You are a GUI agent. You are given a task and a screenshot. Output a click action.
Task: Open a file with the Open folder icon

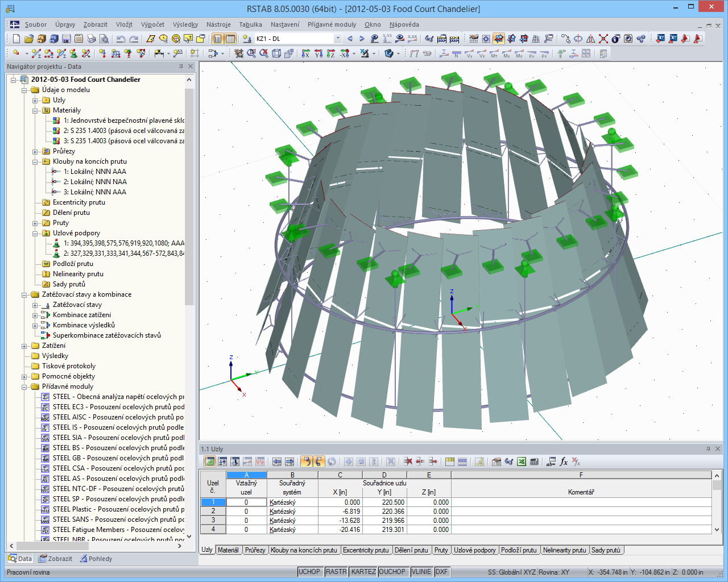tap(28, 39)
